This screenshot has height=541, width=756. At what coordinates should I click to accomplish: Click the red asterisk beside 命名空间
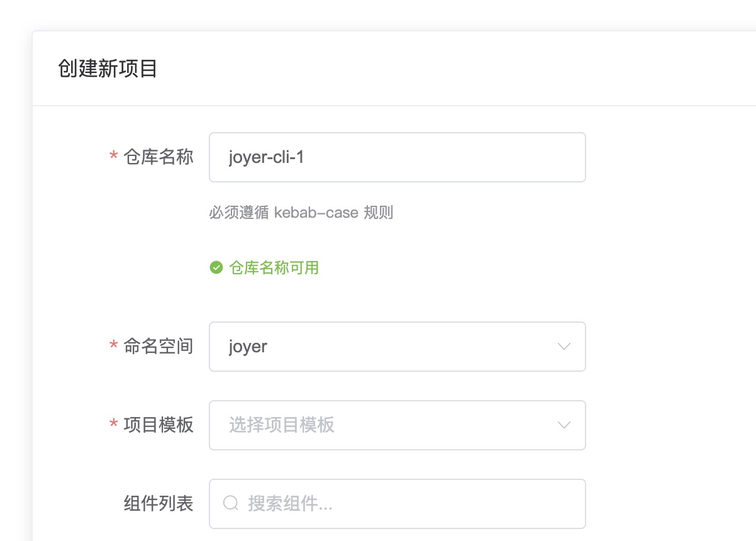coord(114,346)
